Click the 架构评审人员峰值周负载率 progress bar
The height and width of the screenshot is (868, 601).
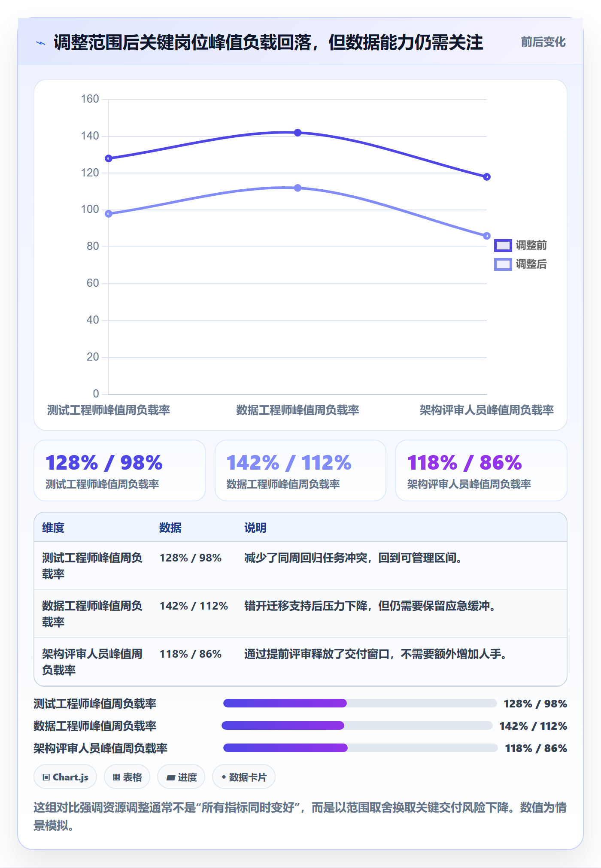(x=361, y=748)
